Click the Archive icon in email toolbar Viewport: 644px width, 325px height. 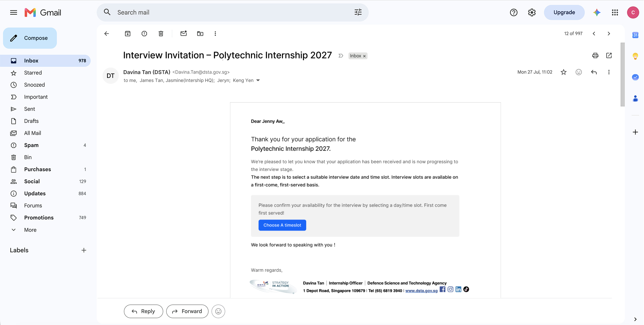[128, 34]
